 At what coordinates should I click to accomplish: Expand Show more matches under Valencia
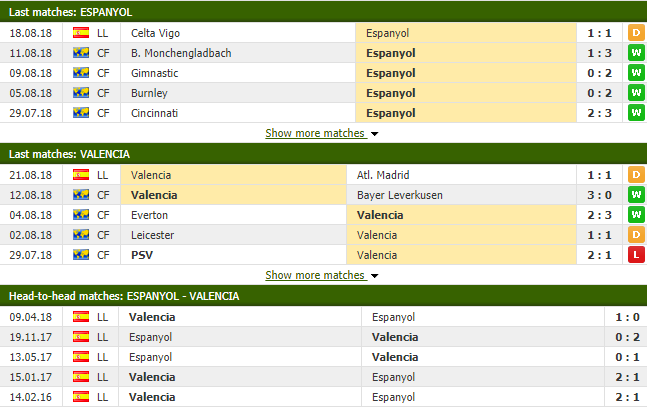pos(316,275)
